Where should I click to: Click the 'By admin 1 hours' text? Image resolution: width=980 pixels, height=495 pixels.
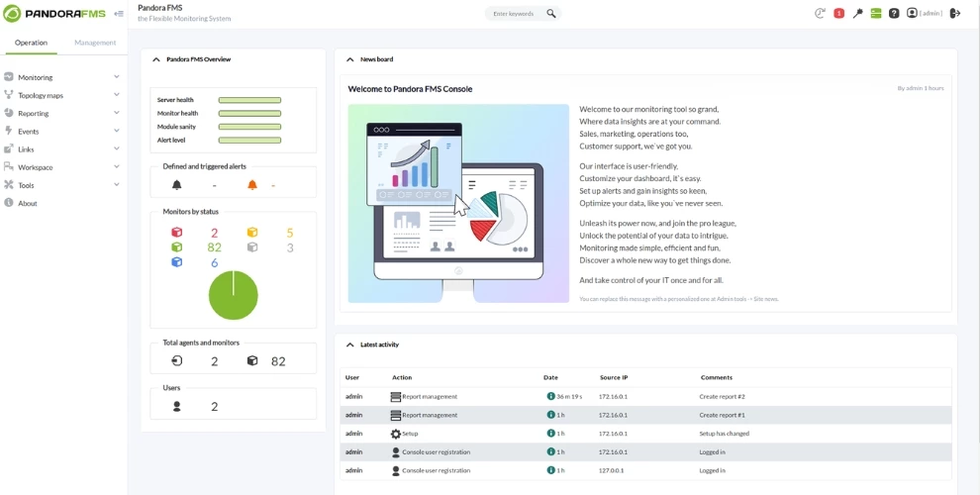point(921,88)
